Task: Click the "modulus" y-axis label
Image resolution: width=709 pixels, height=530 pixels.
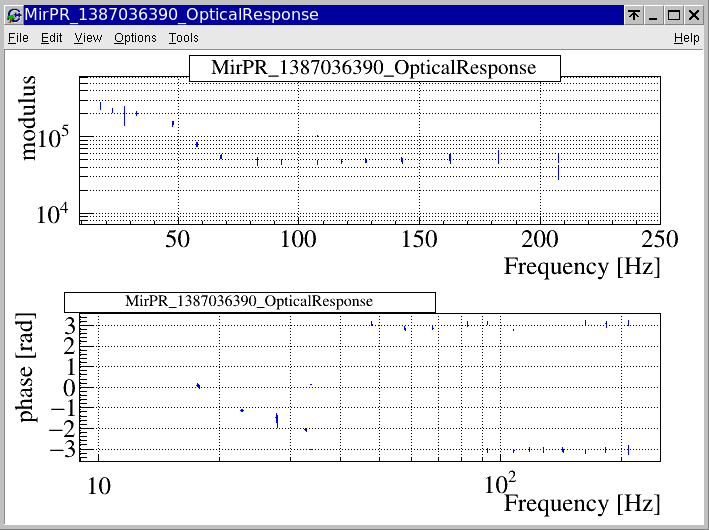Action: coord(30,117)
